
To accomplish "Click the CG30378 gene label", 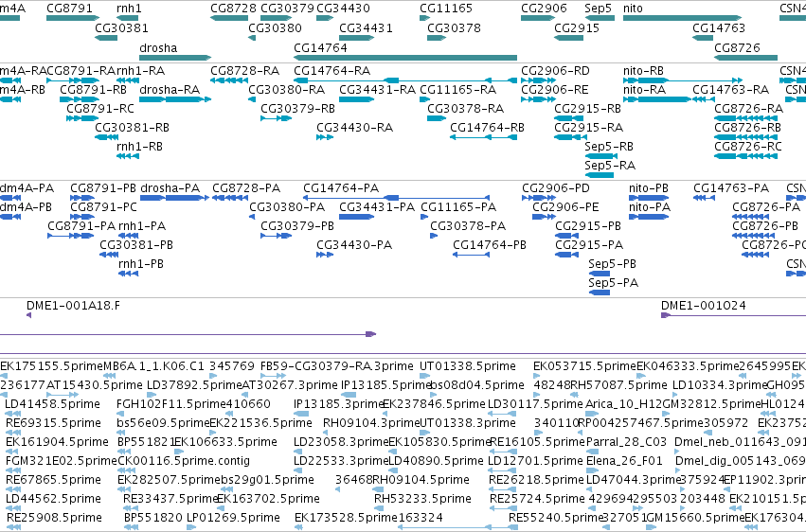I will pos(454,27).
